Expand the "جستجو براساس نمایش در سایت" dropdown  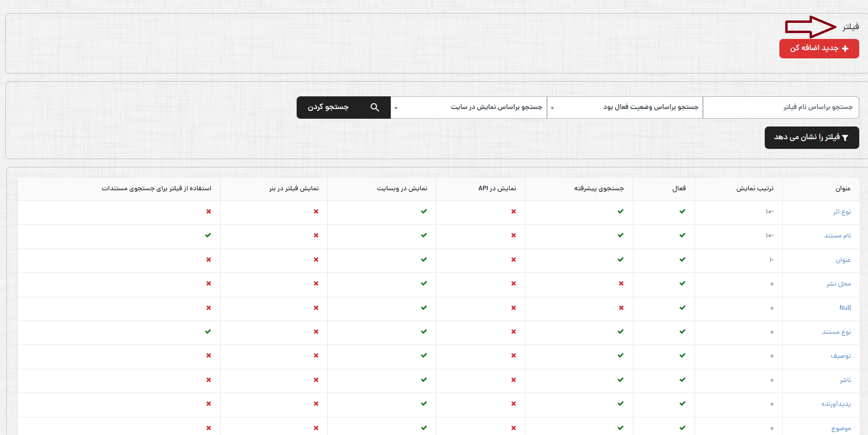pyautogui.click(x=469, y=108)
